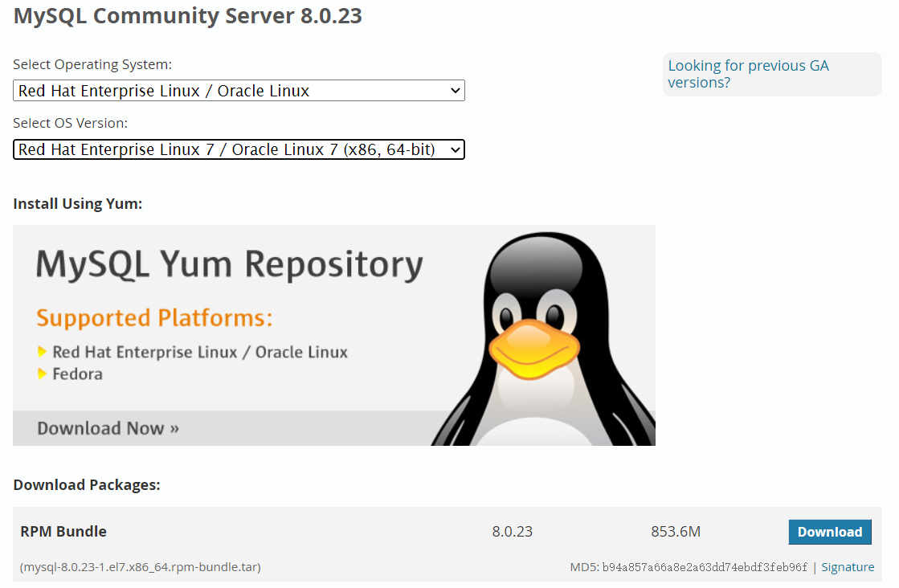Click the Supported Platforms heading in banner

(x=154, y=318)
